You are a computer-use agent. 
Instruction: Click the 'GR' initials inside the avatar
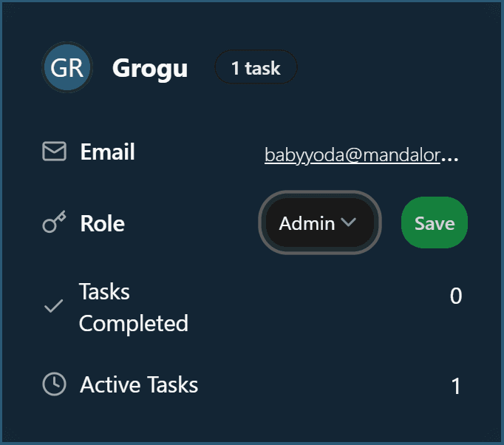(x=67, y=68)
